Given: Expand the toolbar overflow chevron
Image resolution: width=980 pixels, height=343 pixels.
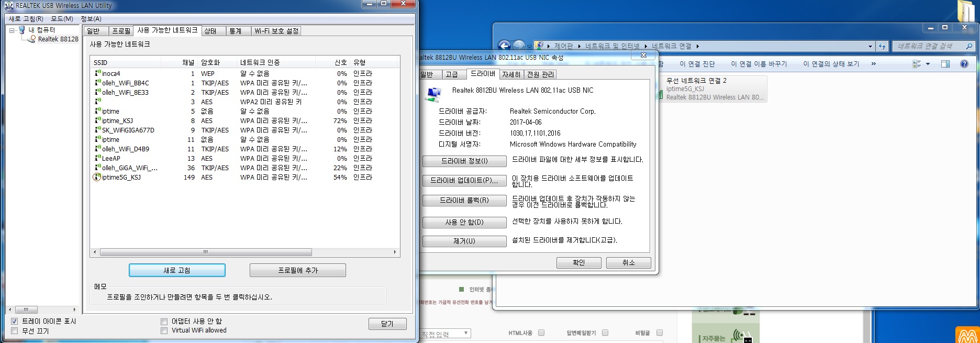Looking at the screenshot, I should pos(873,64).
